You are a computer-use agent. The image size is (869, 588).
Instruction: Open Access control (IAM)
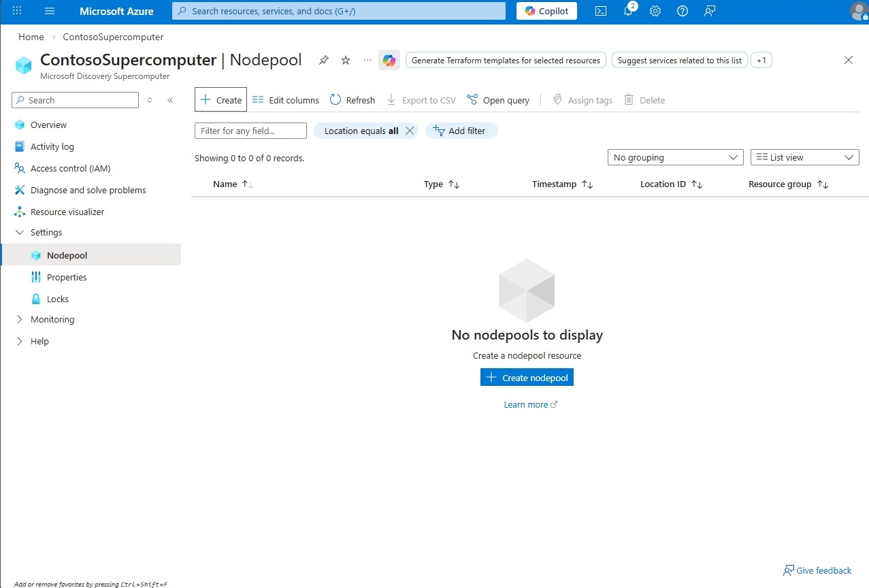70,168
